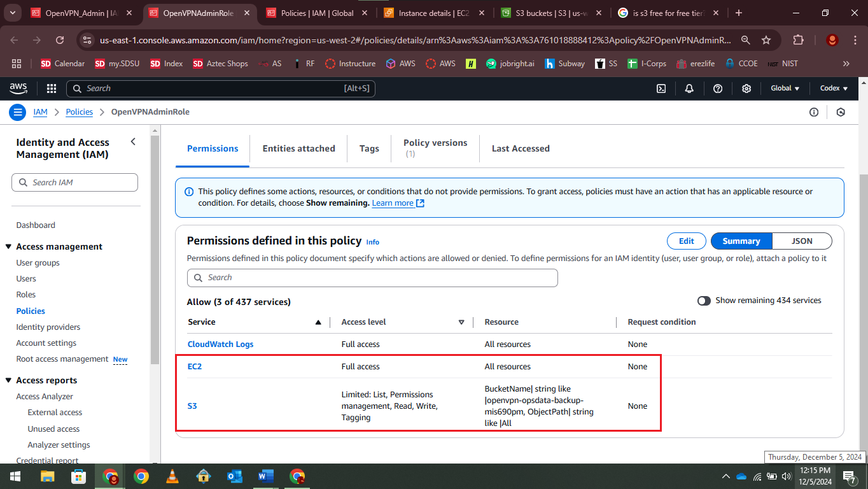868x489 pixels.
Task: Open the Codex account dropdown
Action: [x=834, y=89]
